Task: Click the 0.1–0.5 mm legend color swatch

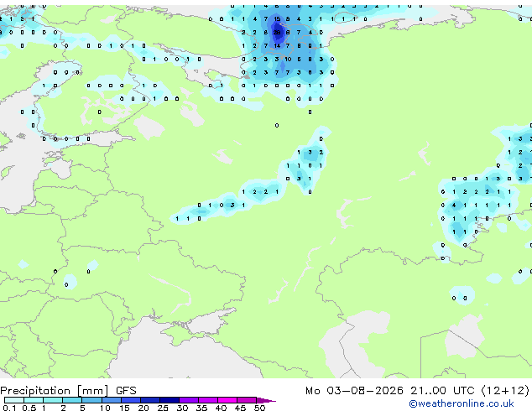Action: coord(14,400)
